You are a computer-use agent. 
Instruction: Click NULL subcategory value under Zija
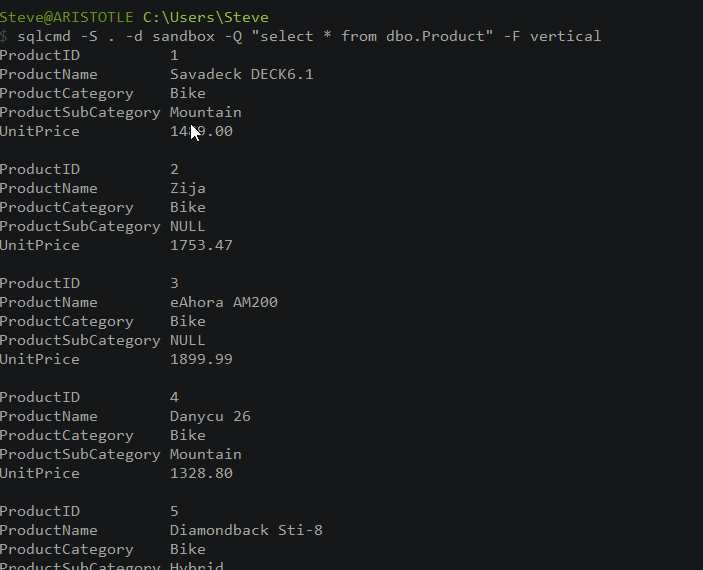point(188,226)
